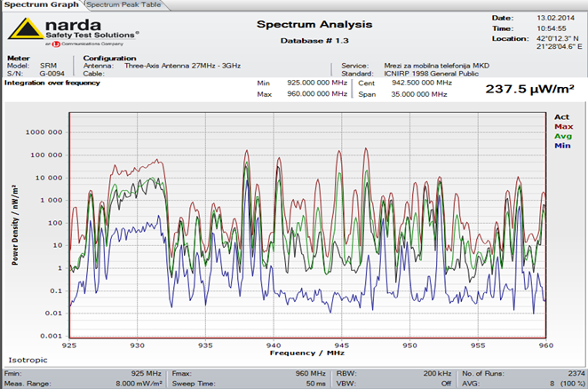588x389 pixels.
Task: Toggle the Act trace in legend
Action: point(560,116)
